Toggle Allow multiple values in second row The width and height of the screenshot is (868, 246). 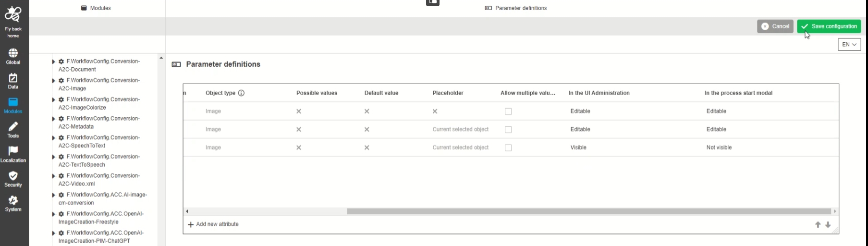click(x=508, y=130)
